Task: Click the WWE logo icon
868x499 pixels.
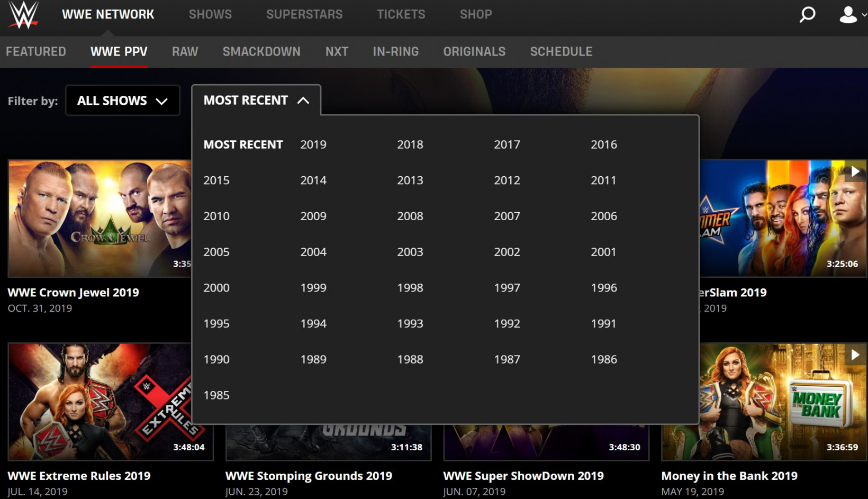Action: 24,15
